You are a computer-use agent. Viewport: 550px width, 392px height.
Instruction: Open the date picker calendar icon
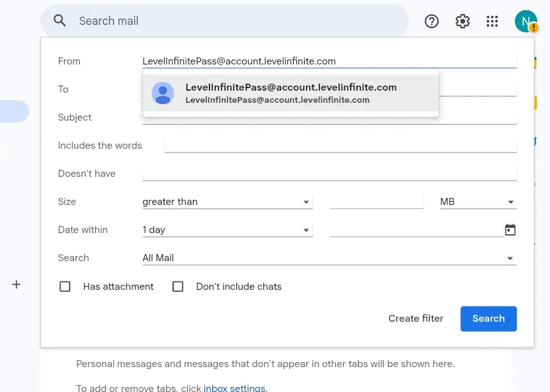(x=510, y=230)
